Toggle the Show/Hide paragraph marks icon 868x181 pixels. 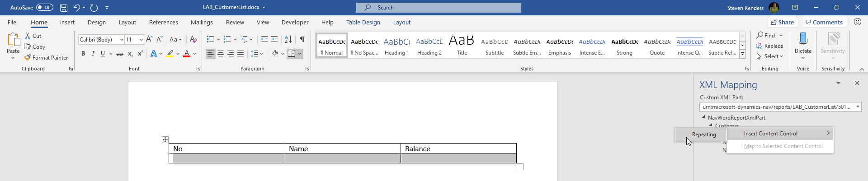click(x=302, y=40)
